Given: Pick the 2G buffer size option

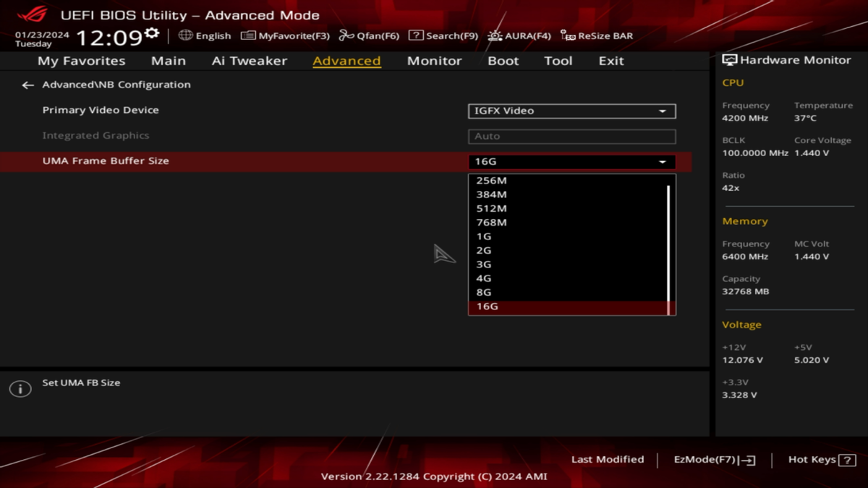Looking at the screenshot, I should tap(484, 251).
